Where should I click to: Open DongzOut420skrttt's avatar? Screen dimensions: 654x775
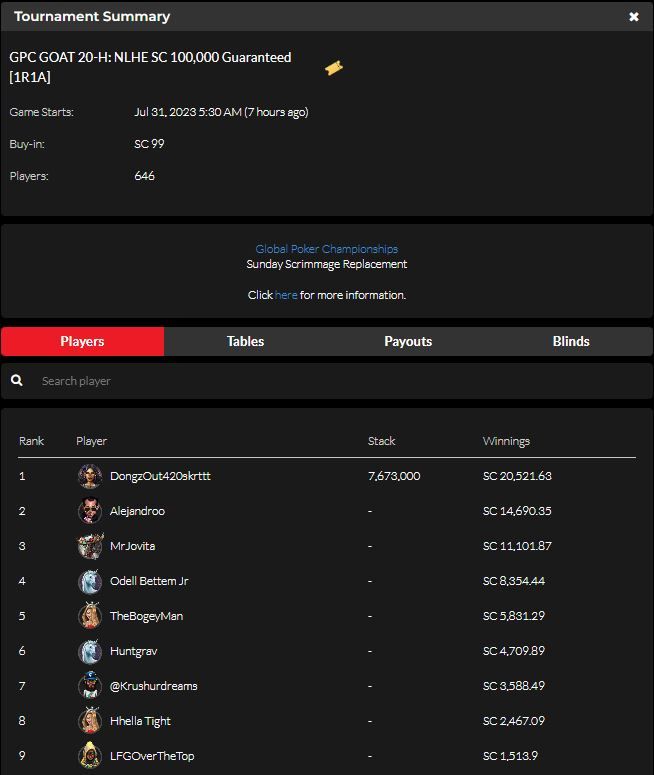(x=90, y=476)
